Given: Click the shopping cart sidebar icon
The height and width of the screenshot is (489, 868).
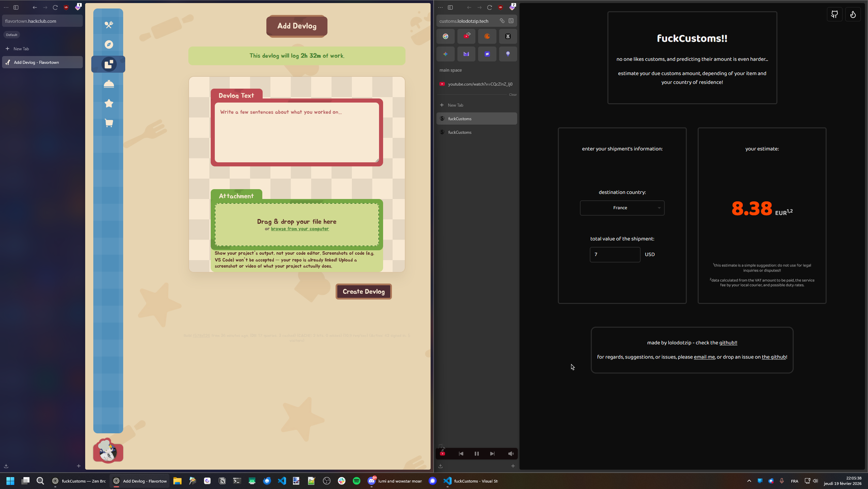Looking at the screenshot, I should [x=109, y=123].
